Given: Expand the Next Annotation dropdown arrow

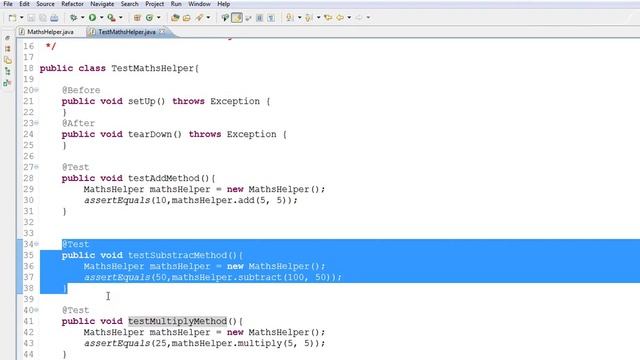Looking at the screenshot, I should click(300, 18).
